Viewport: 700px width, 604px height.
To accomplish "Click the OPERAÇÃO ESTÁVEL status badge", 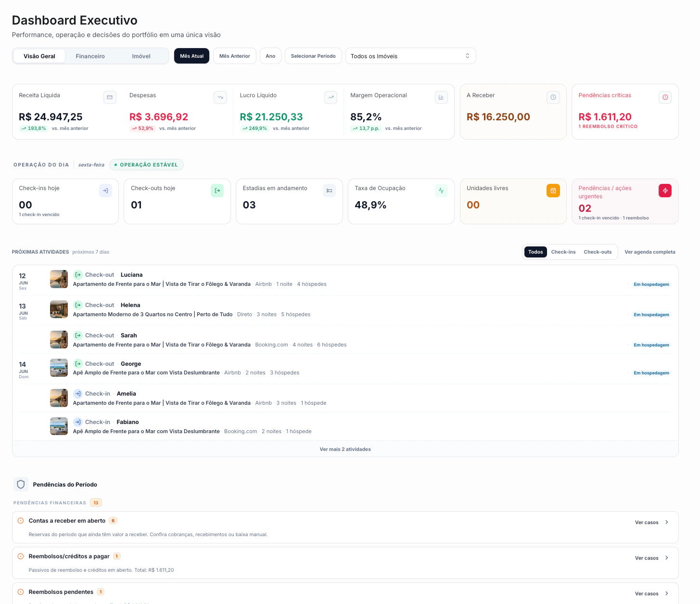I will point(146,165).
